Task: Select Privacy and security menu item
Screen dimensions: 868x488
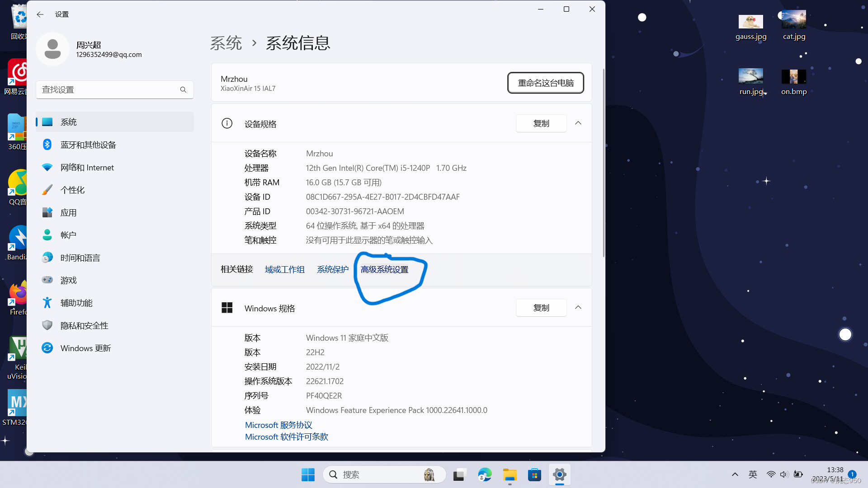Action: [x=84, y=326]
